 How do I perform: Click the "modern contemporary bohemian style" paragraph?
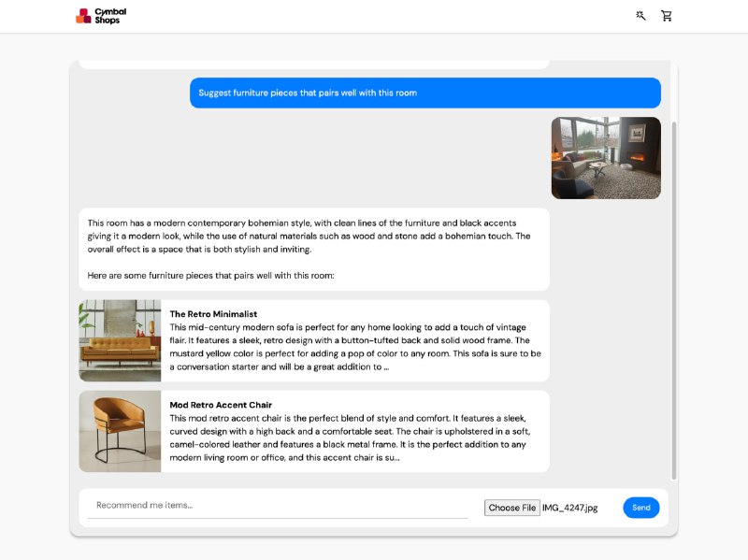309,237
